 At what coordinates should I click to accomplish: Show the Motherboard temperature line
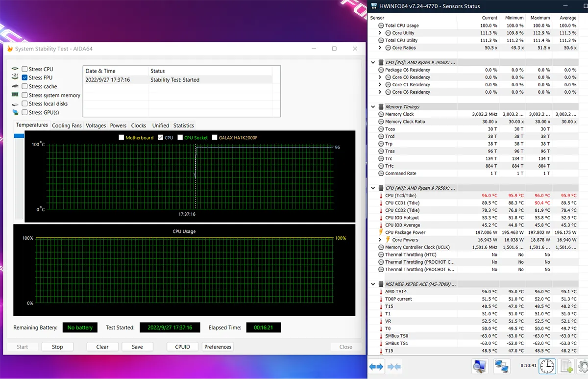coord(122,138)
